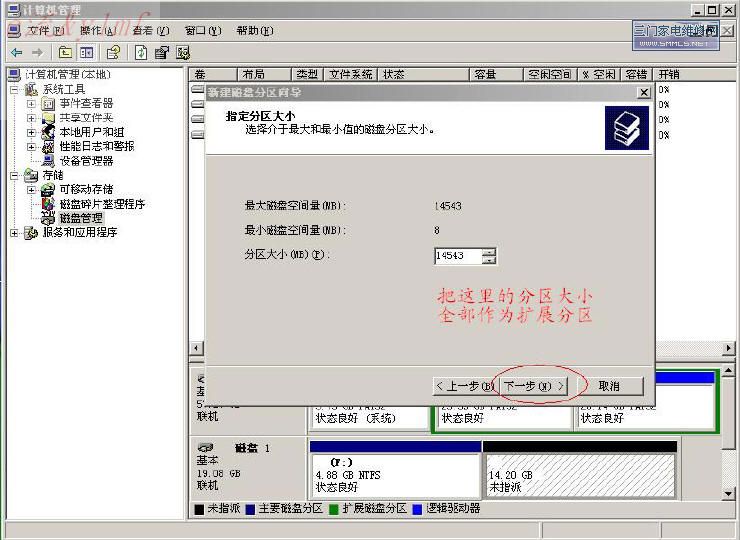
Task: Click the 磁盘 1 disk icon
Action: click(x=206, y=447)
